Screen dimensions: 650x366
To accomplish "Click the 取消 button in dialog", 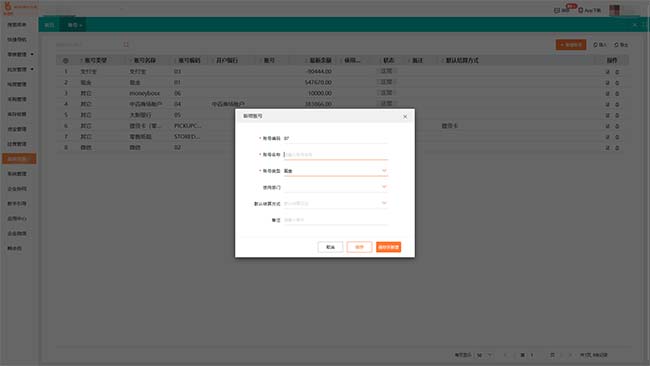I will tap(330, 247).
